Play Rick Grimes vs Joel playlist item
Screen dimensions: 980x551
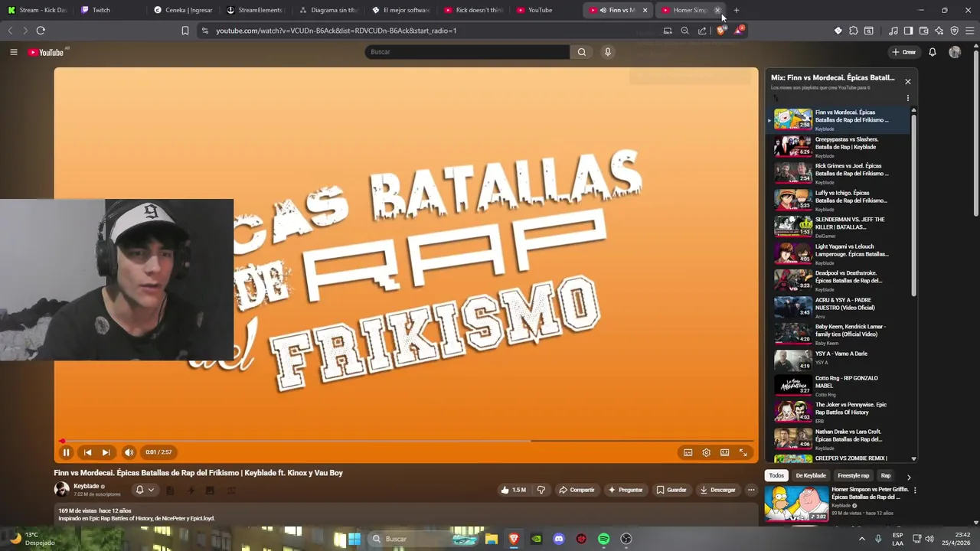click(840, 172)
